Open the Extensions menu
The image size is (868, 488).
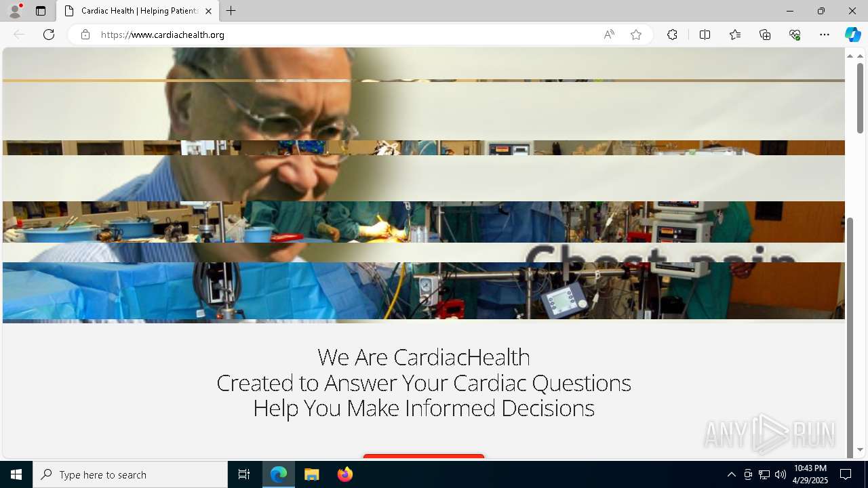pyautogui.click(x=672, y=35)
